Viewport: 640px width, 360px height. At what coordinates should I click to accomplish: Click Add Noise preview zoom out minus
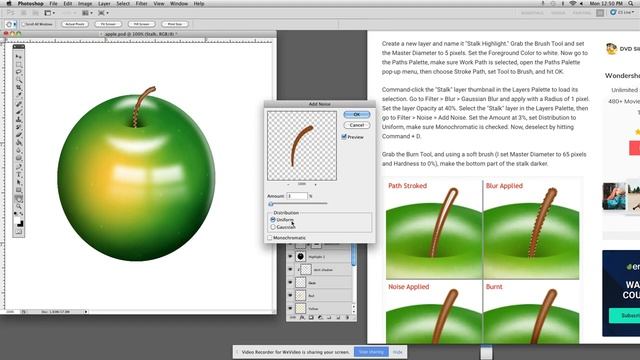[x=289, y=184]
